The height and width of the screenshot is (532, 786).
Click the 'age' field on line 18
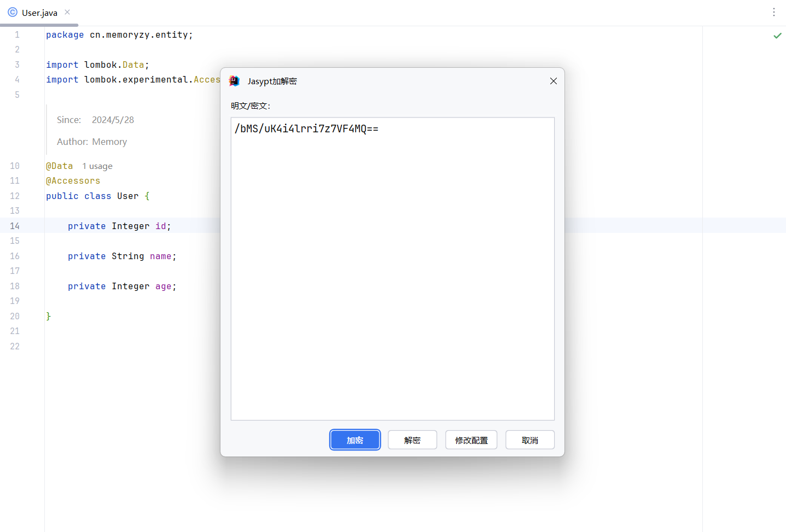point(163,287)
